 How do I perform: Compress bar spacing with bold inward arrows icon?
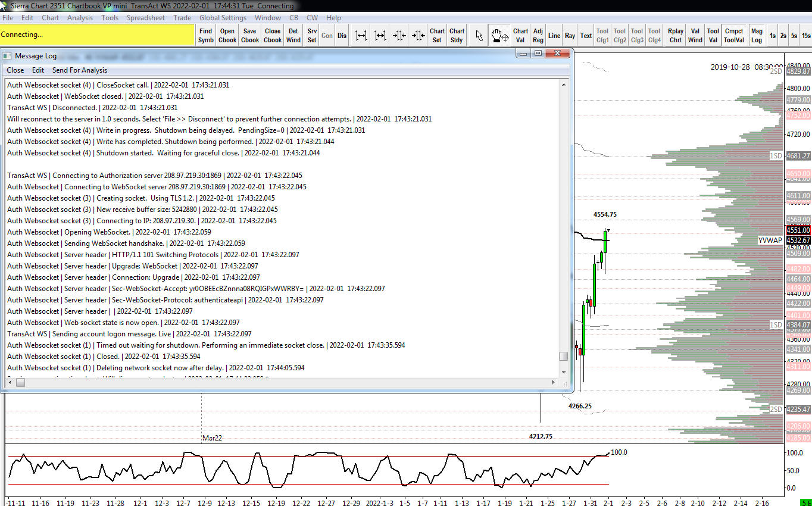point(419,36)
